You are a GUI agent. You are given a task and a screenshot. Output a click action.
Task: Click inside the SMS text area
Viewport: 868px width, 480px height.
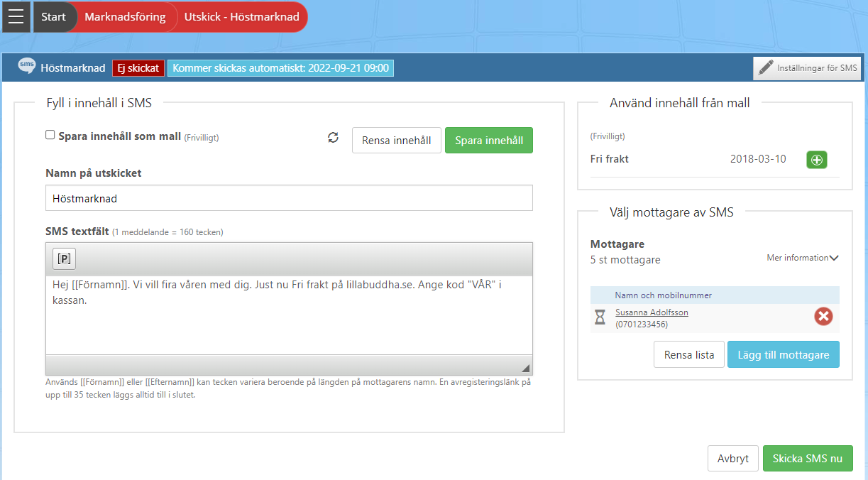tap(289, 315)
